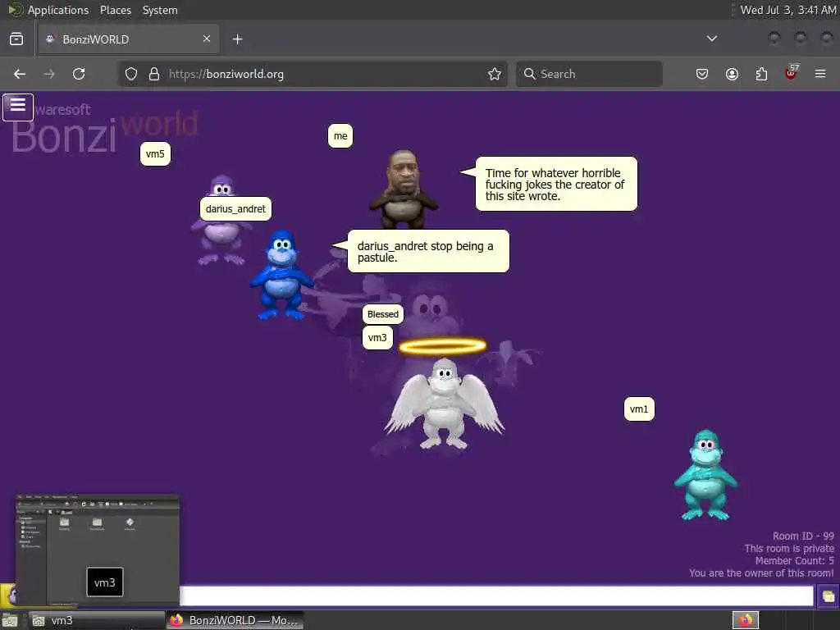Screen dimensions: 840x630
Task: Click the vm3 window preview thumbnail
Action: 97,550
